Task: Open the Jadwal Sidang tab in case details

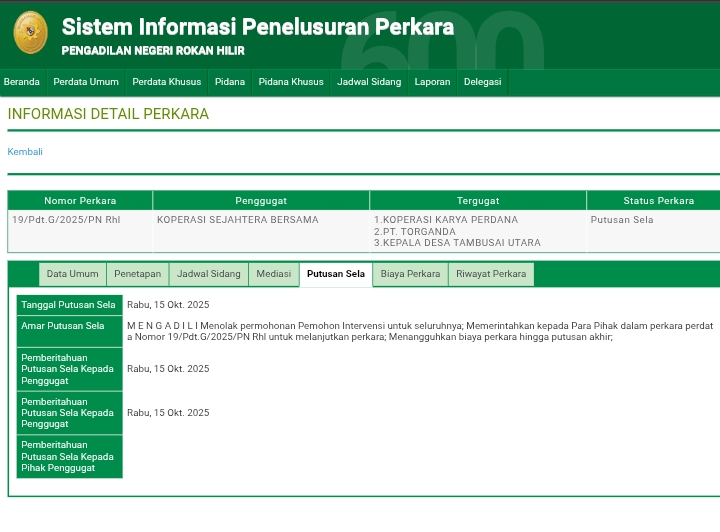Action: 209,274
